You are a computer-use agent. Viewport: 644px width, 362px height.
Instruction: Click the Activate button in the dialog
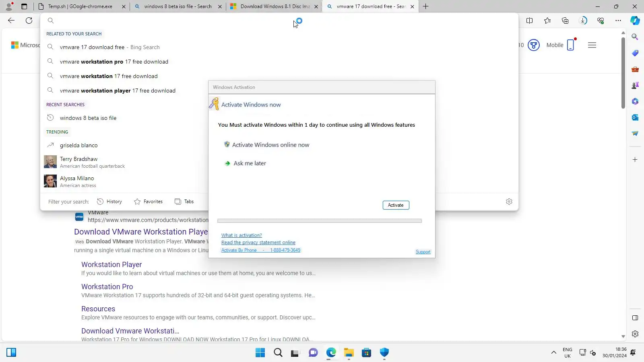point(396,205)
